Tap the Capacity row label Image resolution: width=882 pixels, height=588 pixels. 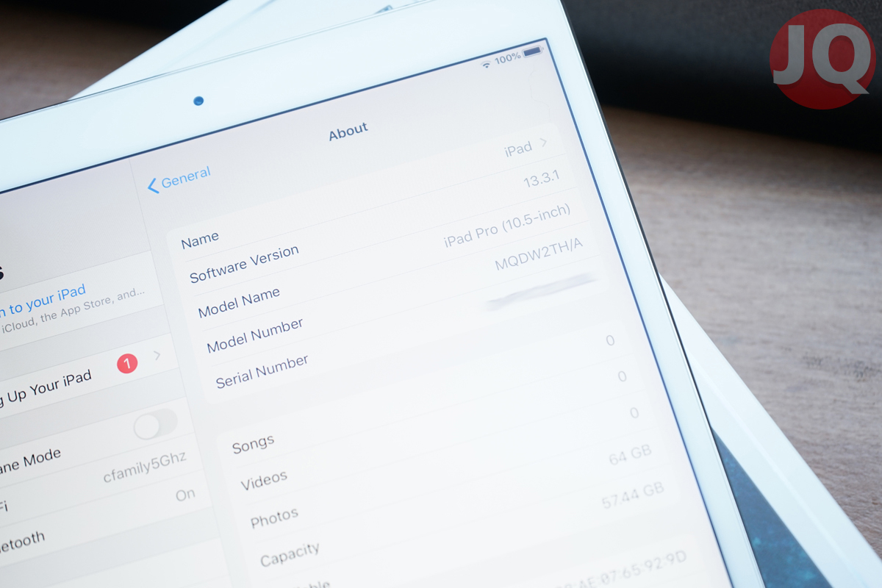pyautogui.click(x=290, y=555)
